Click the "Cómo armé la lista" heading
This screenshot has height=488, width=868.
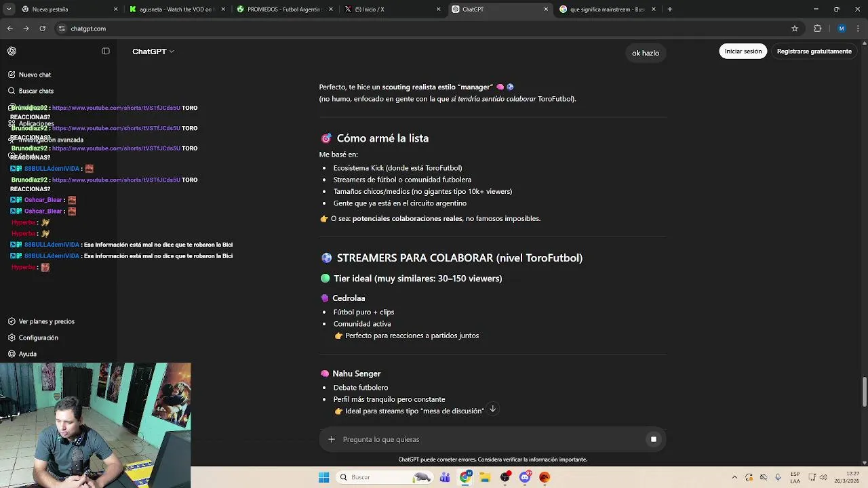pyautogui.click(x=382, y=138)
